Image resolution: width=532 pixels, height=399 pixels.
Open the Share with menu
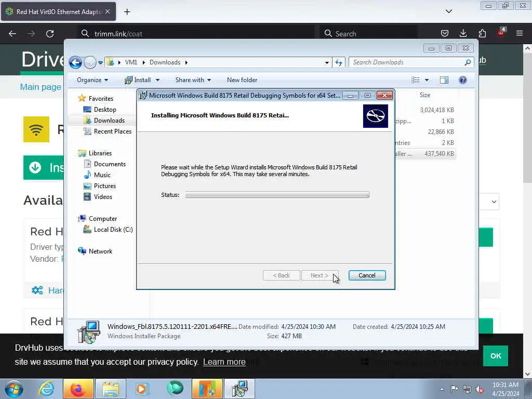(x=193, y=80)
